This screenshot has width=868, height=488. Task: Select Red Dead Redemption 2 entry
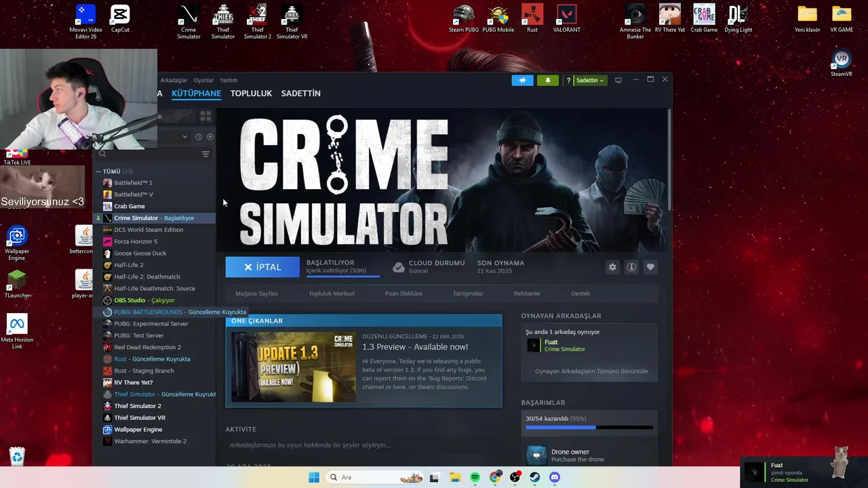(154, 347)
